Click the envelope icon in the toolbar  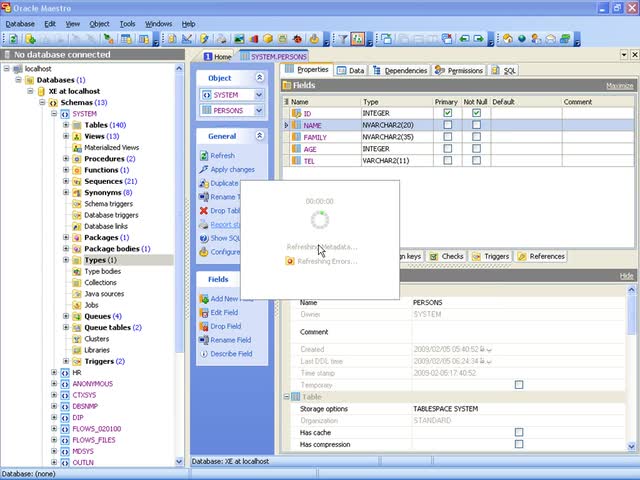pyautogui.click(x=551, y=39)
